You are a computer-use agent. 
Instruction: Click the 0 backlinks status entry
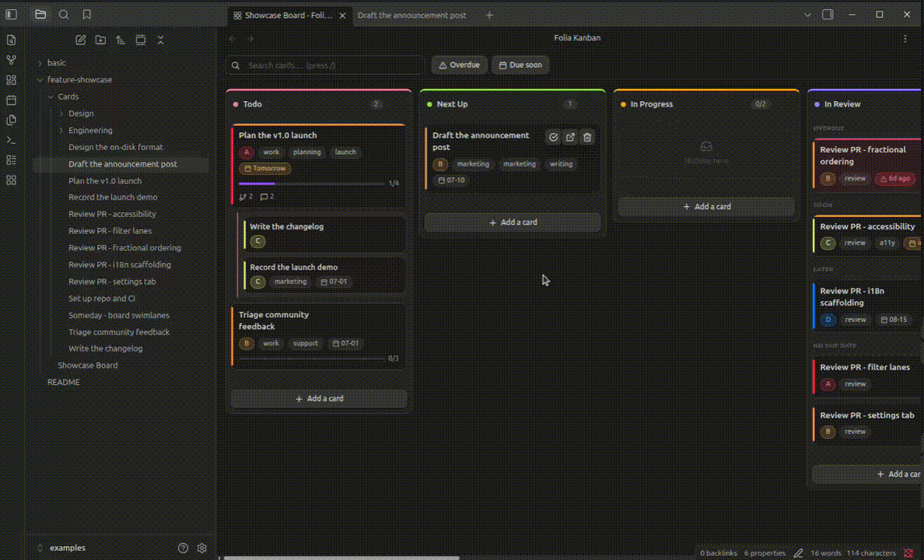[719, 553]
